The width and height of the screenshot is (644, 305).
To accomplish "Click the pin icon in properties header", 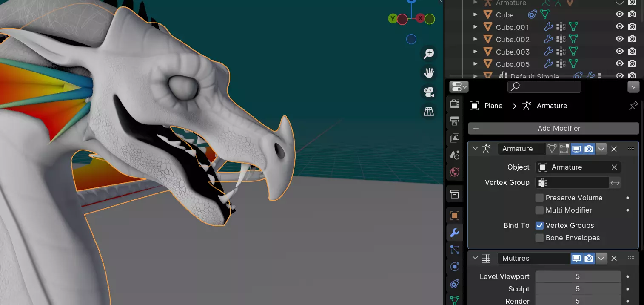I will click(633, 106).
